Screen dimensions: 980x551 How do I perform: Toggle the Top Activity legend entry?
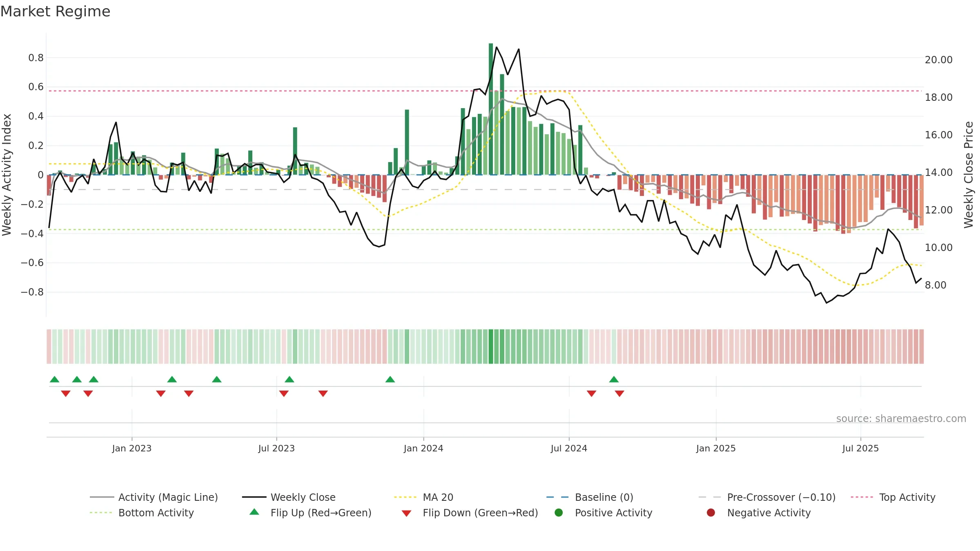tap(893, 497)
